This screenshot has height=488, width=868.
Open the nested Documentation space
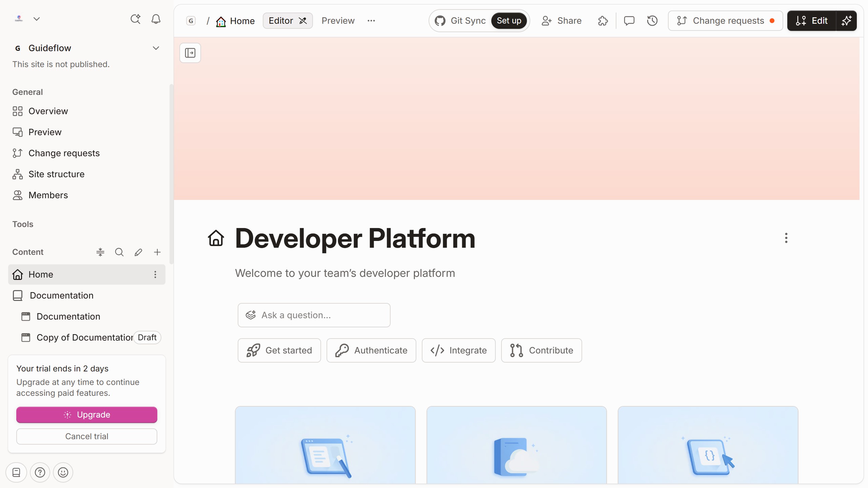tap(86, 317)
